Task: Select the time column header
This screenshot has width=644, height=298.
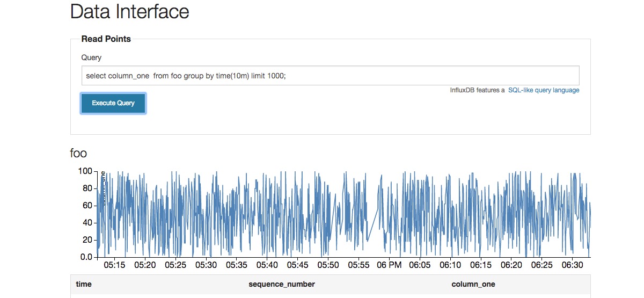Action: point(84,284)
